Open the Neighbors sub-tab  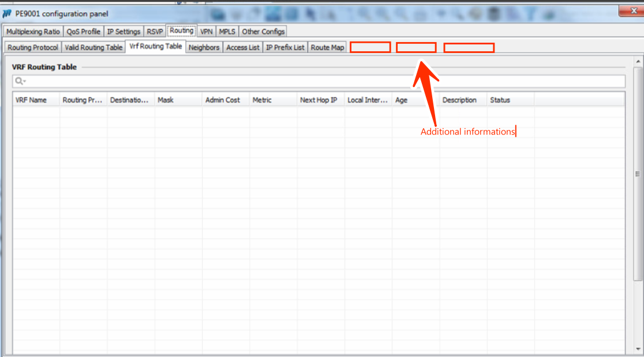click(x=204, y=48)
